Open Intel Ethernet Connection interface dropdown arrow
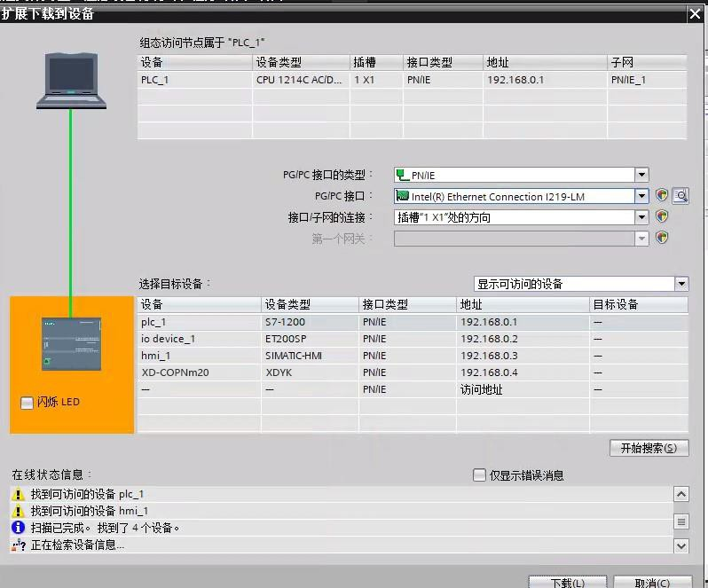Viewport: 708px width, 588px height. 641,196
